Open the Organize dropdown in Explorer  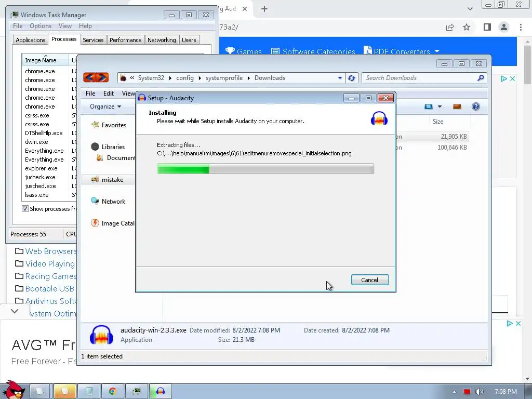105,107
